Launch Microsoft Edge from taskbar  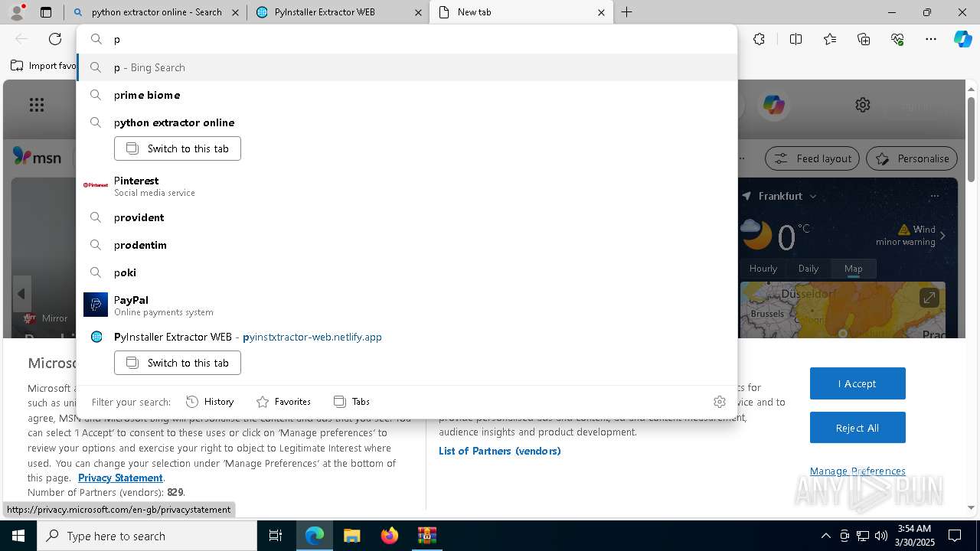315,536
